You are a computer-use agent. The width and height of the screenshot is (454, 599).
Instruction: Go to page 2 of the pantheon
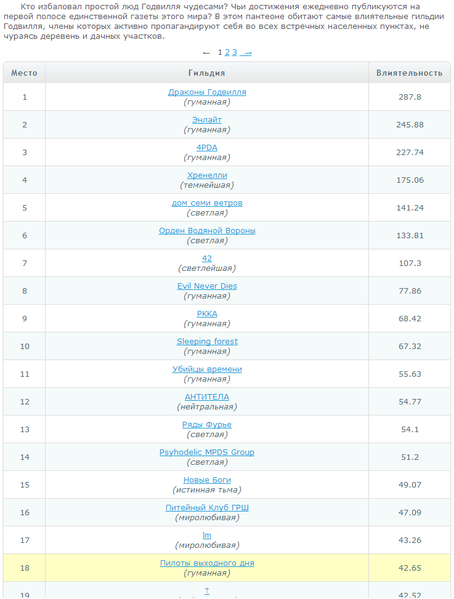[227, 52]
